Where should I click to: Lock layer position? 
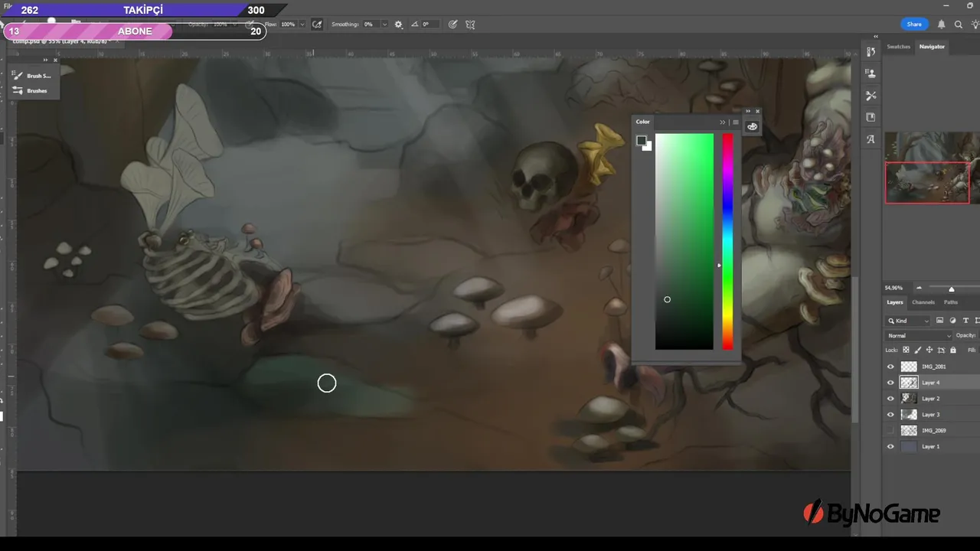pyautogui.click(x=929, y=350)
